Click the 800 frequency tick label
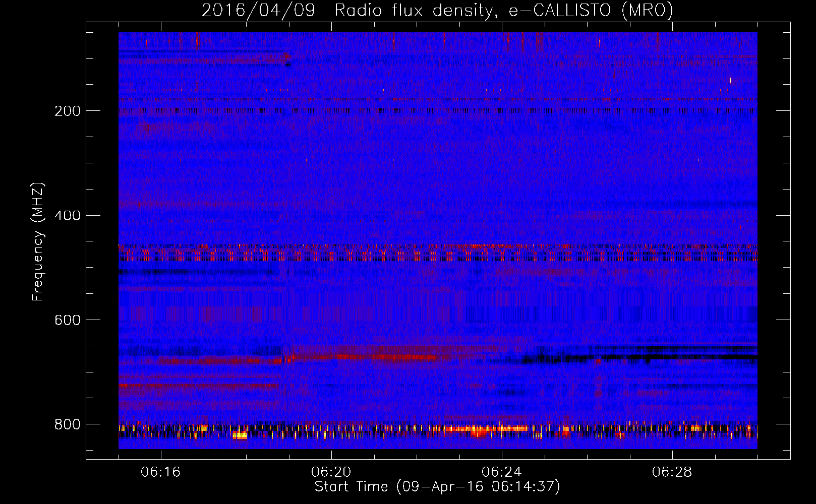The height and width of the screenshot is (504, 816). click(x=67, y=424)
